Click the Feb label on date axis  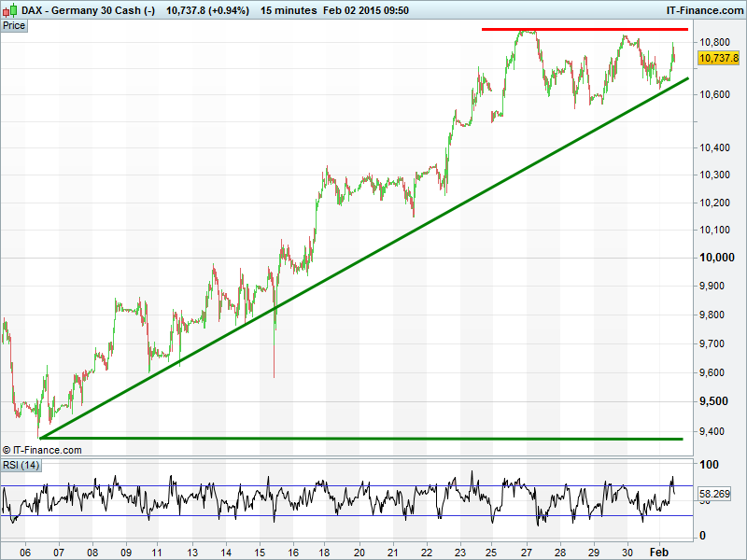point(659,552)
